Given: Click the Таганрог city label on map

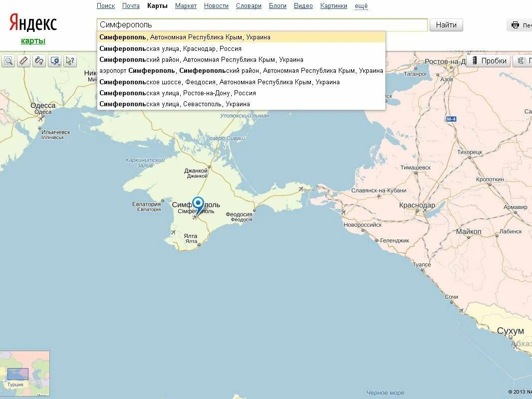Looking at the screenshot, I should point(415,73).
